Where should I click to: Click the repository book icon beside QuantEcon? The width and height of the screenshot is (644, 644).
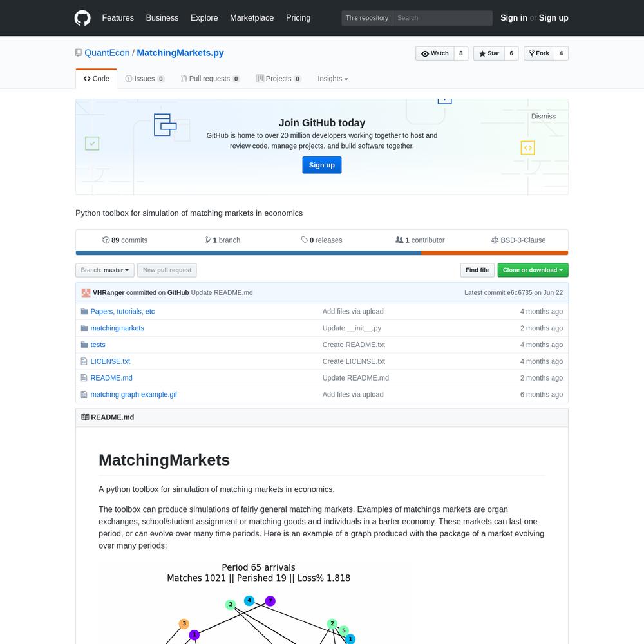tap(79, 53)
